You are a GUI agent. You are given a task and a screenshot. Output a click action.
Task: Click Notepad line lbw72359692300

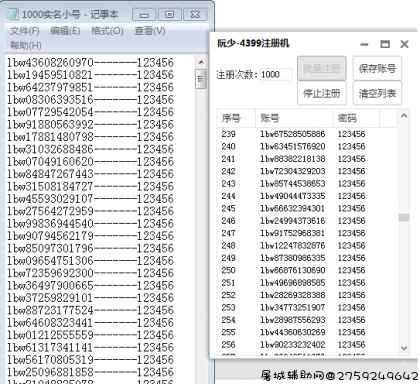click(90, 273)
